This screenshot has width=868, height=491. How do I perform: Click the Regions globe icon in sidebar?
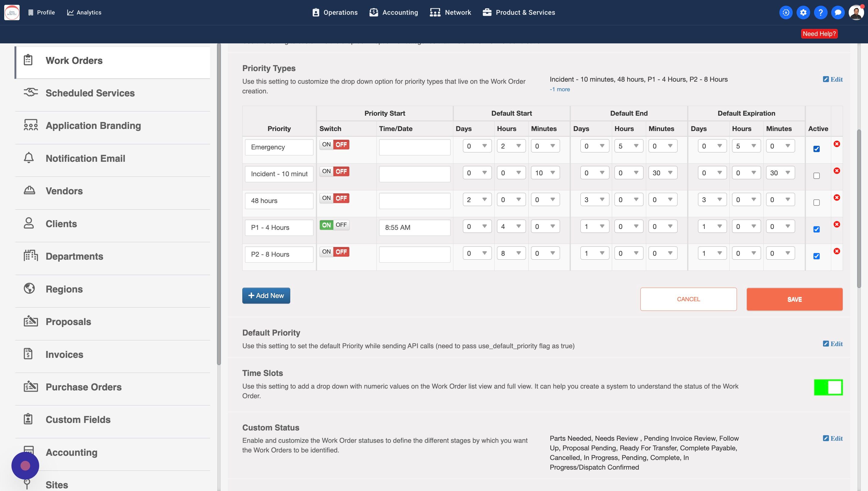click(29, 289)
